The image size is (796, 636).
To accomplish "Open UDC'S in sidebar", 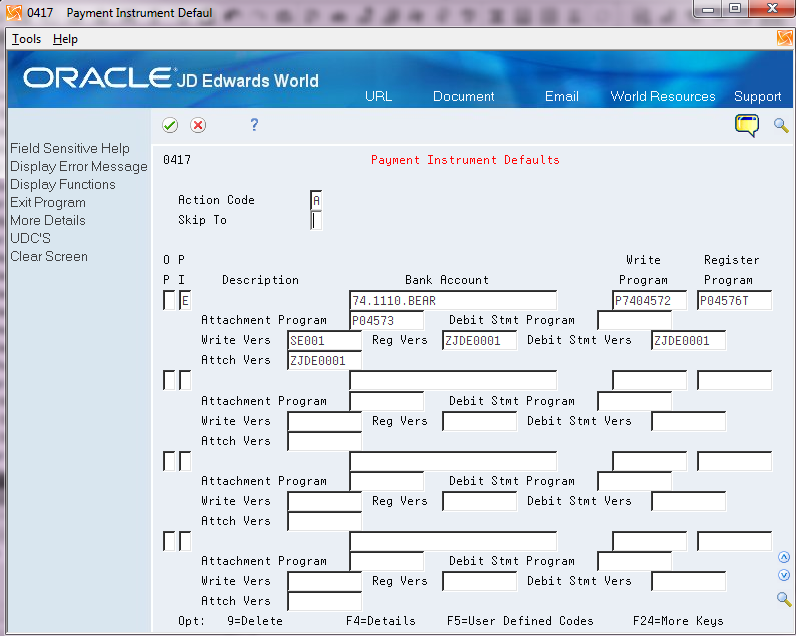I will [30, 238].
